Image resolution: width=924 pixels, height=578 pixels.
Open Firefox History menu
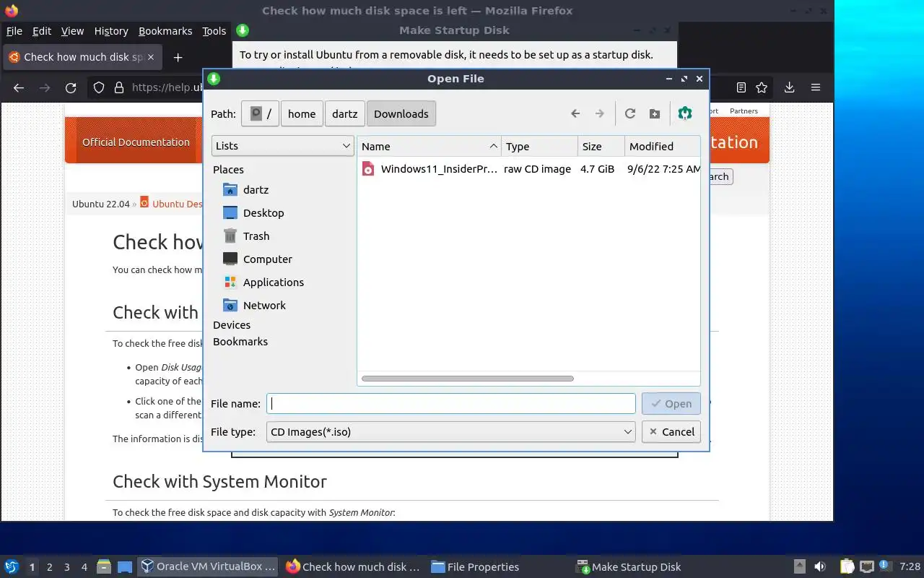(111, 31)
